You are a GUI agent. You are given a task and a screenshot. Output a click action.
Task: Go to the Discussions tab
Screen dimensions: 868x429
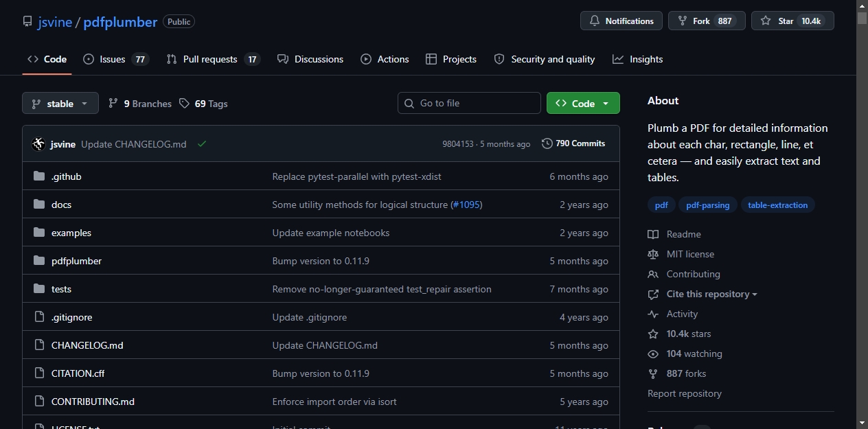(310, 59)
